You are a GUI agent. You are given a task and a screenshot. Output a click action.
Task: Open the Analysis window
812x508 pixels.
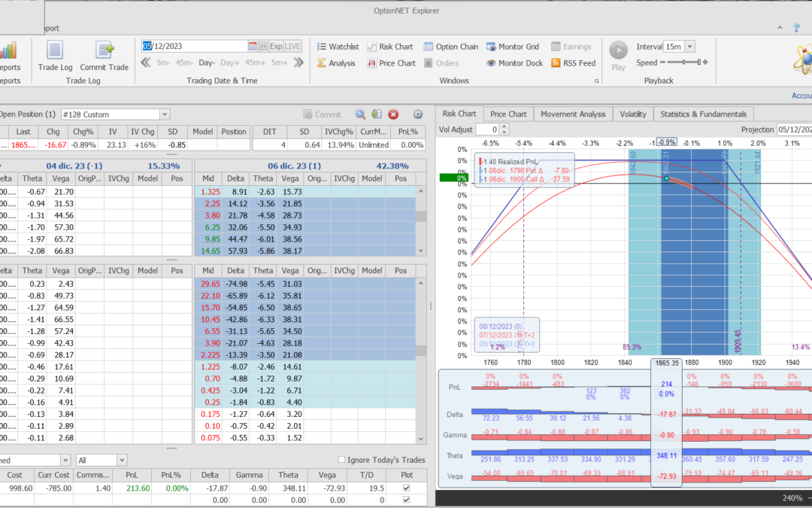coord(335,63)
